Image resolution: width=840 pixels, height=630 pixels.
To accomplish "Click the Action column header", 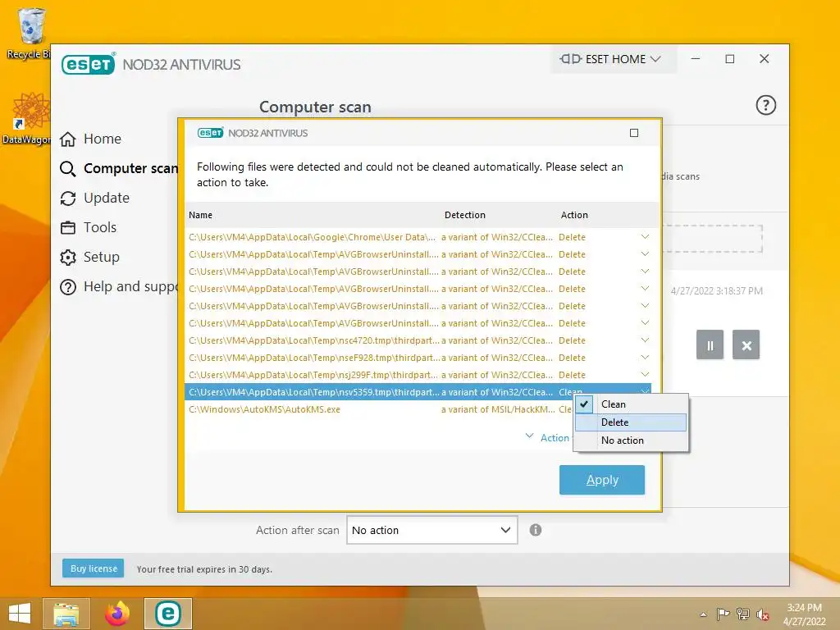I will (574, 215).
